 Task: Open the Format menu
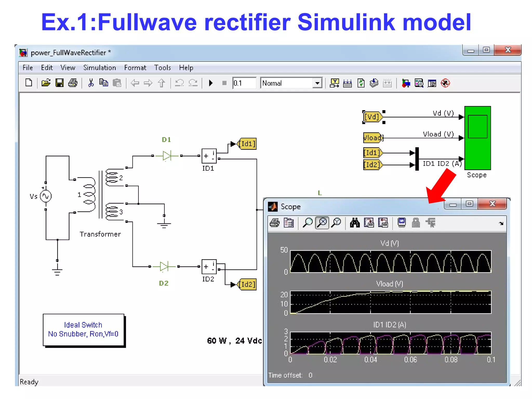pos(135,68)
